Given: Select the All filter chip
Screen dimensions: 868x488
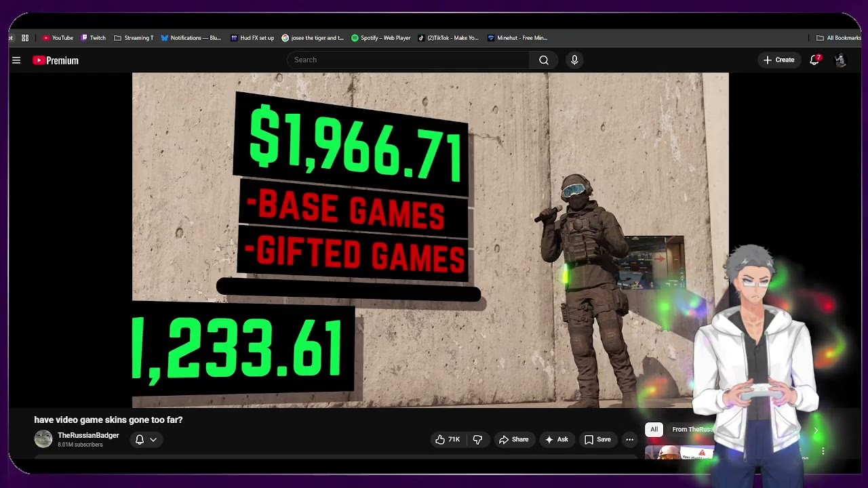Looking at the screenshot, I should (654, 429).
